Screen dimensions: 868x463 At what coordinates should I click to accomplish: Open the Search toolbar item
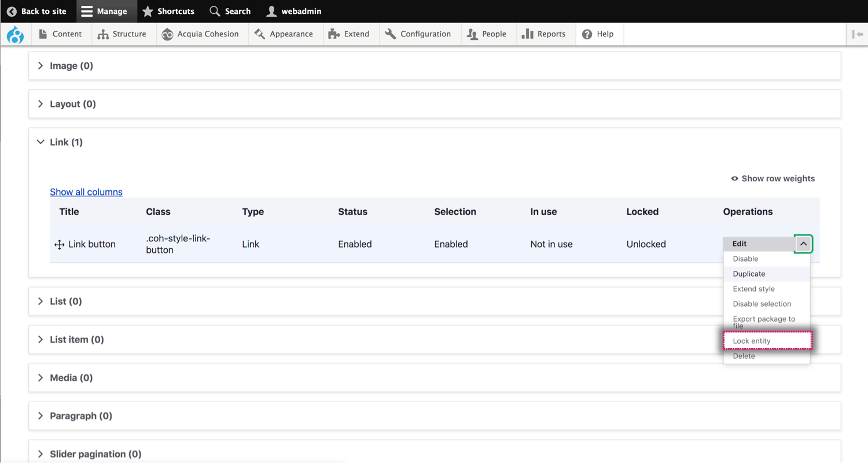tap(230, 11)
